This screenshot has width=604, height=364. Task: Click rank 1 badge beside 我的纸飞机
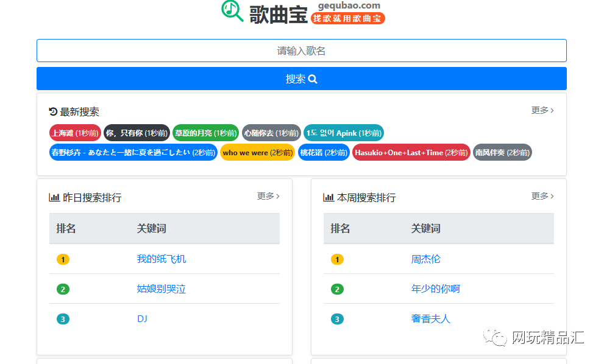63,259
